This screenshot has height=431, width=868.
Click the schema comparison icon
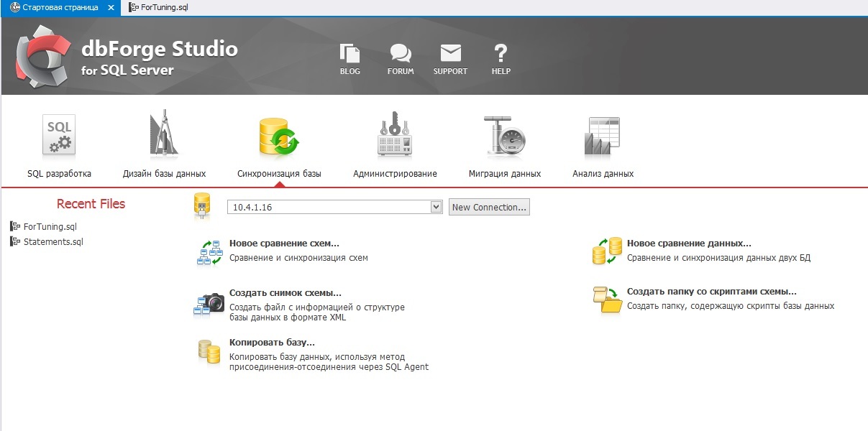pyautogui.click(x=209, y=253)
